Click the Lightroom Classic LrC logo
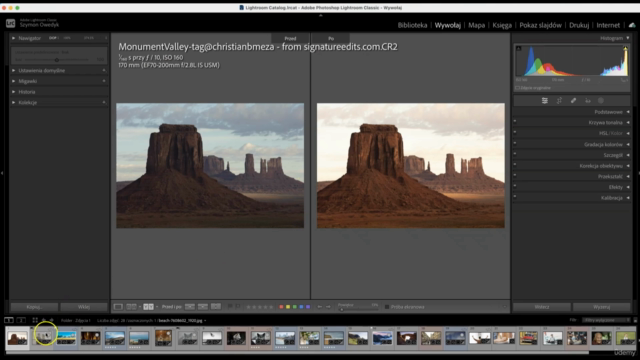The image size is (640, 360). pos(11,23)
